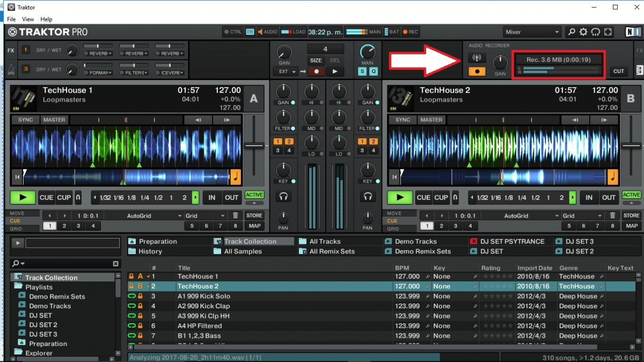Start playback with Deck A's green play button
Image resolution: width=644 pixels, height=362 pixels.
[x=23, y=198]
